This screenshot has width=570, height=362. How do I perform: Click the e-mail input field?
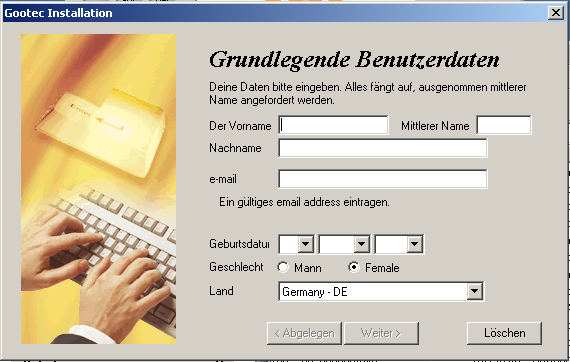click(x=383, y=179)
